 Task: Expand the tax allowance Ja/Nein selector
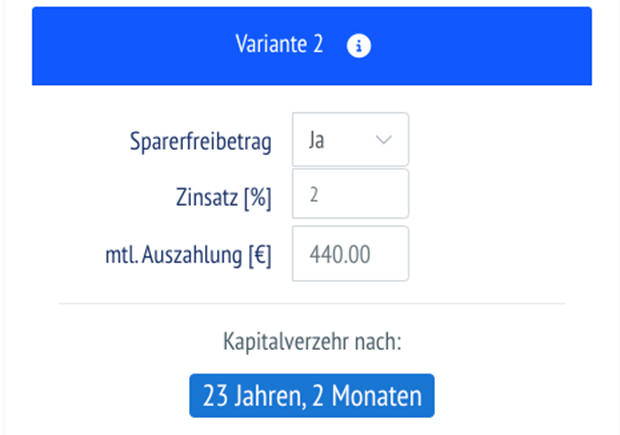[x=350, y=140]
